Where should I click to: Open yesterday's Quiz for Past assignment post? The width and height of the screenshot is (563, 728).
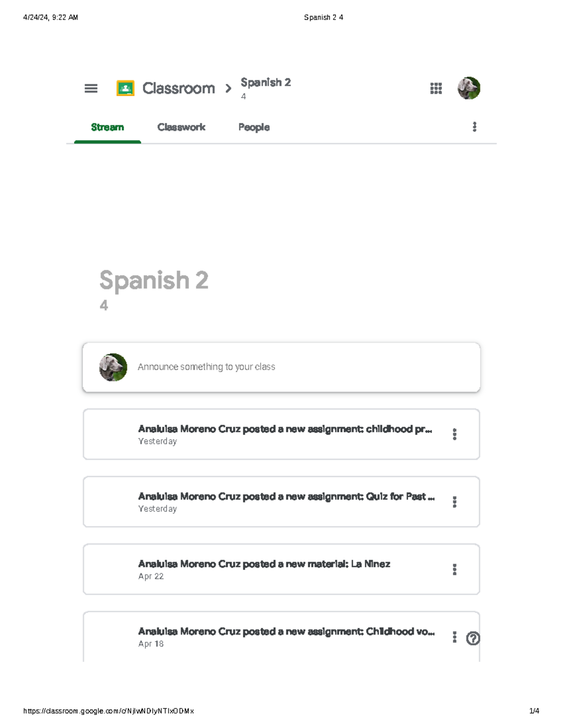(286, 496)
